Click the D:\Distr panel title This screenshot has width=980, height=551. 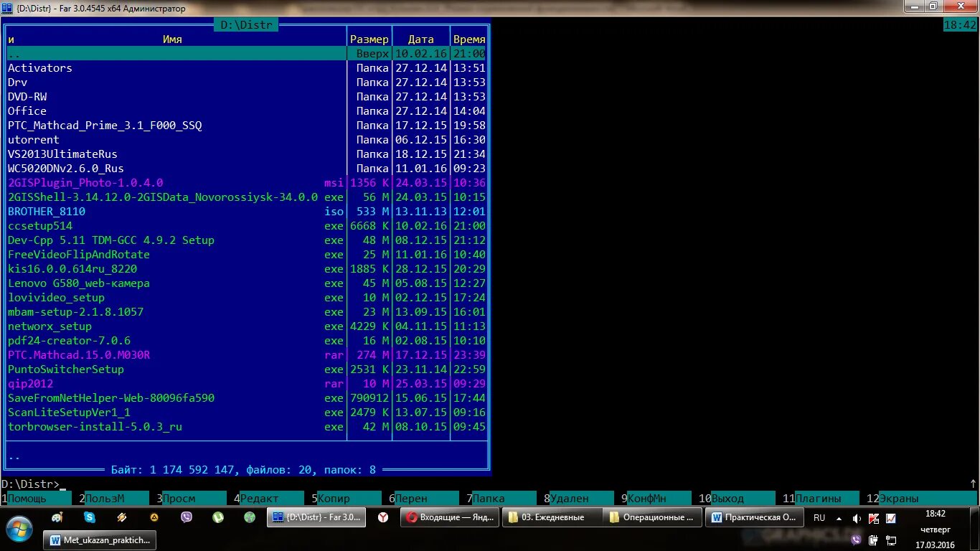246,25
